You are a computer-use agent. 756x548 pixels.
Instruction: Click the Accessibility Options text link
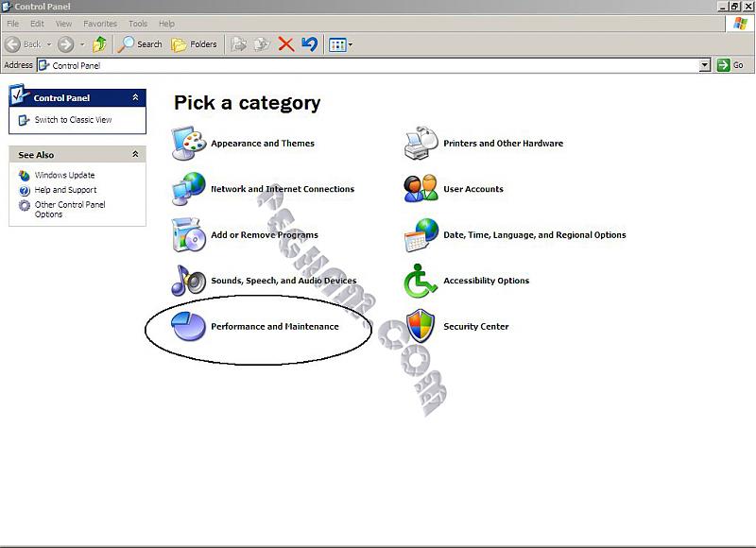click(487, 281)
